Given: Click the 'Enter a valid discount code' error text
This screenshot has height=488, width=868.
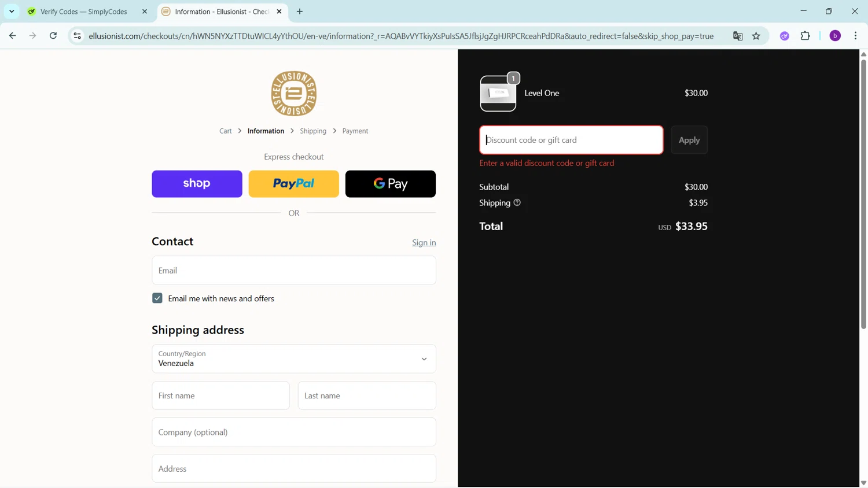Looking at the screenshot, I should coord(547,163).
